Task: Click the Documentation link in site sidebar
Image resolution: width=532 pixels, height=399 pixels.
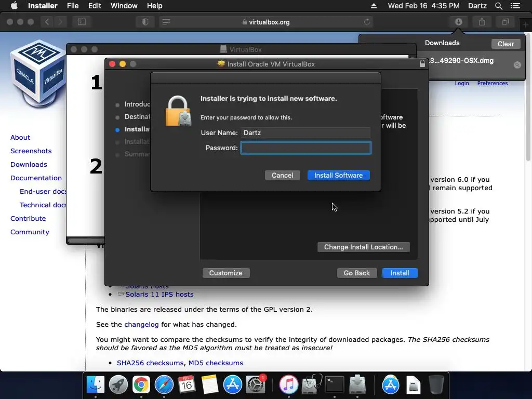Action: coord(36,178)
